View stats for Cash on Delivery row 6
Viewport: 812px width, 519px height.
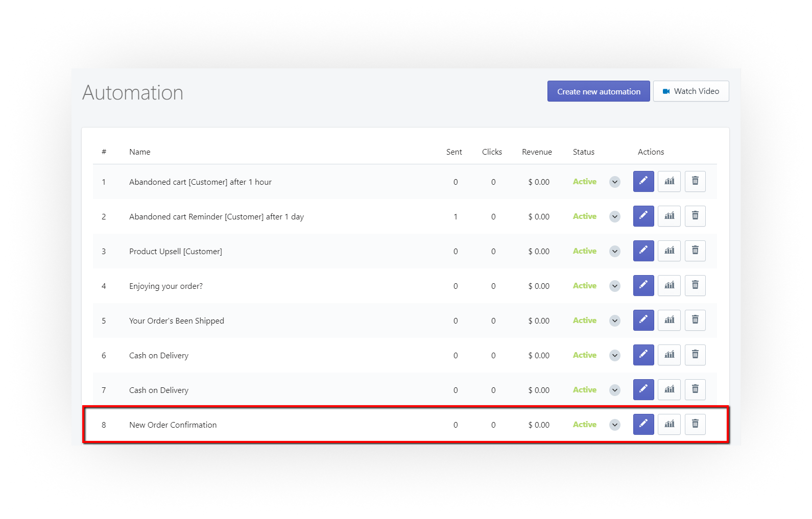click(669, 355)
